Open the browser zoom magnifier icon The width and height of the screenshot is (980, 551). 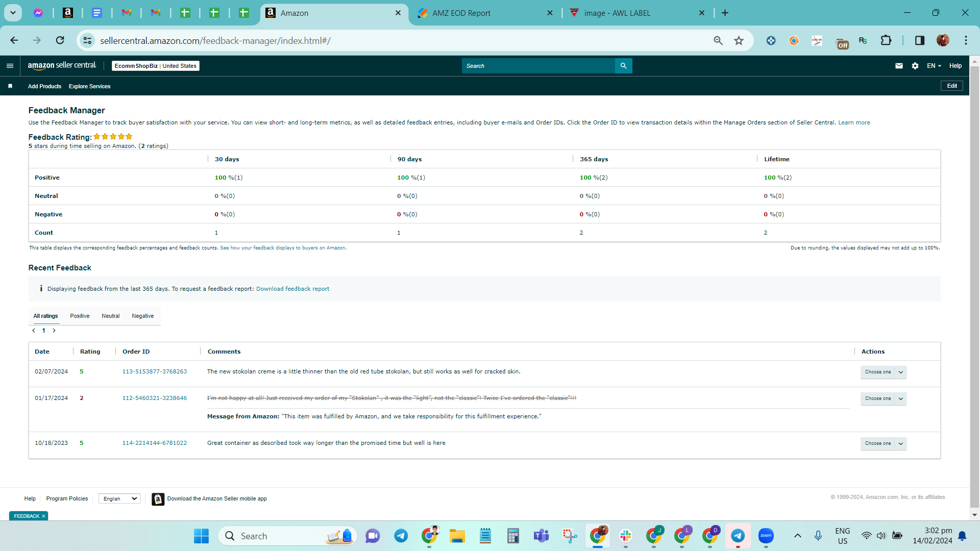point(718,40)
